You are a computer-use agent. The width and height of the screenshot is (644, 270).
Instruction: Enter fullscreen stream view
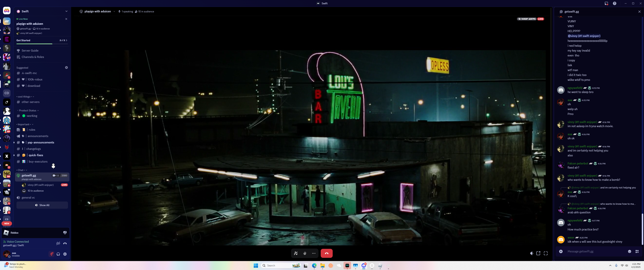click(546, 253)
